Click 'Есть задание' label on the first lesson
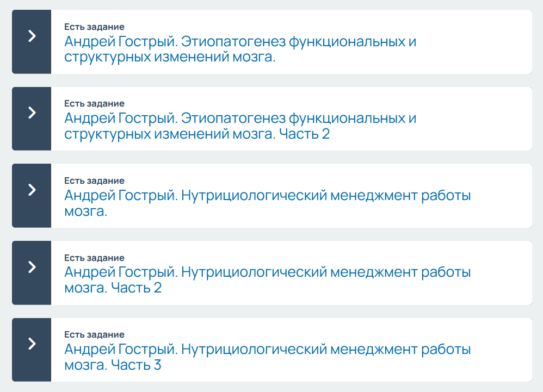The width and height of the screenshot is (543, 392). pyautogui.click(x=94, y=27)
